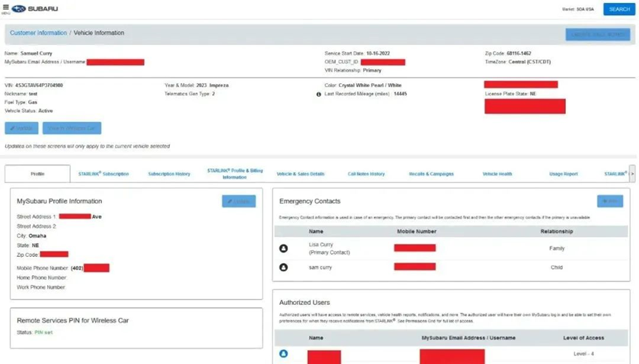Image resolution: width=639 pixels, height=364 pixels.
Task: Open the Vehicle & Sales Details tab
Action: (x=301, y=174)
